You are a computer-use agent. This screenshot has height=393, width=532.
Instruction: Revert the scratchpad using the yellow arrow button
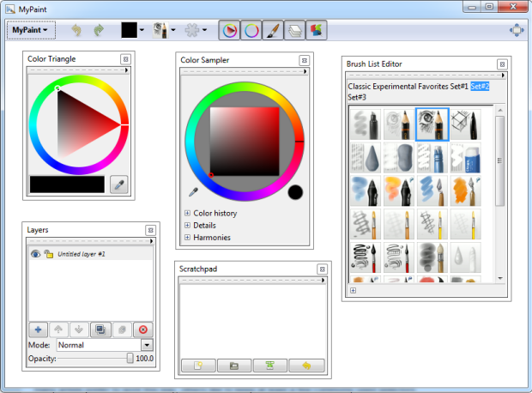(x=305, y=366)
